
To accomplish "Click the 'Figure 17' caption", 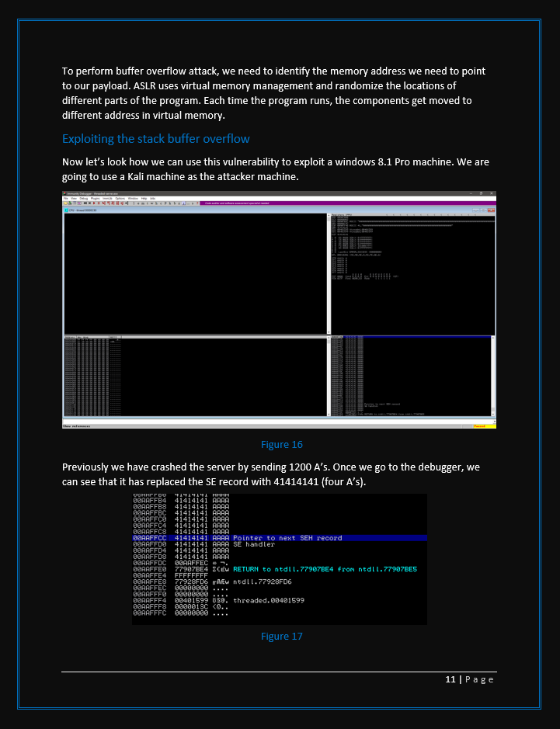I will coord(281,636).
